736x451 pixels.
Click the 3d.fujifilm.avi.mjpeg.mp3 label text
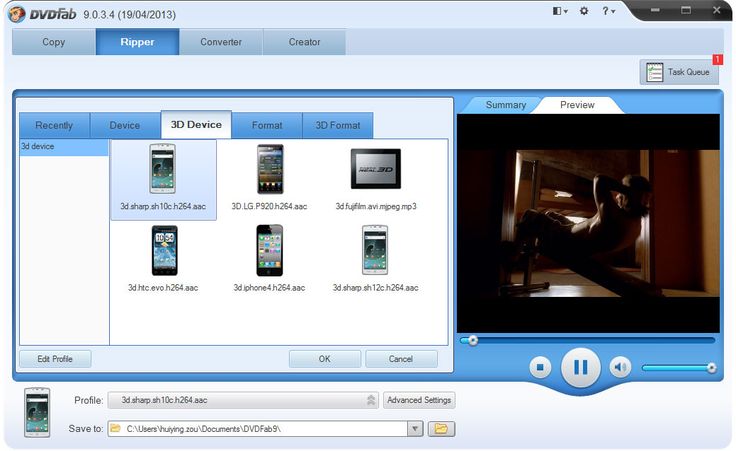pos(376,206)
